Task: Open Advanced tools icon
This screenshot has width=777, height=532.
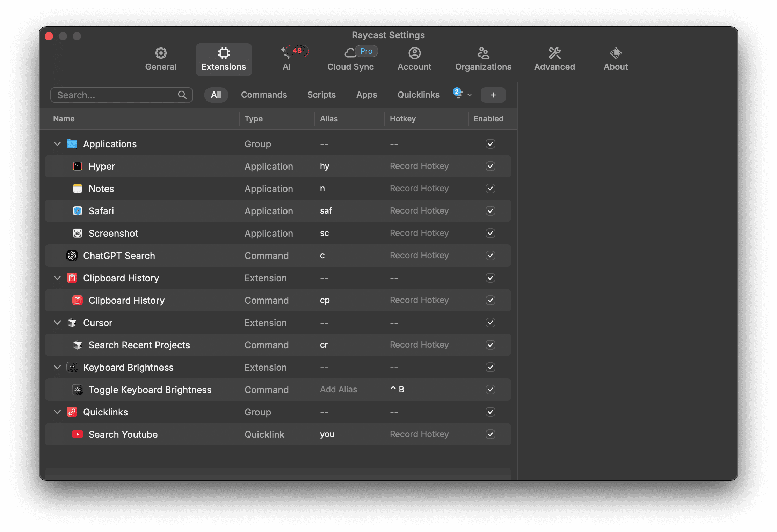Action: pyautogui.click(x=554, y=53)
